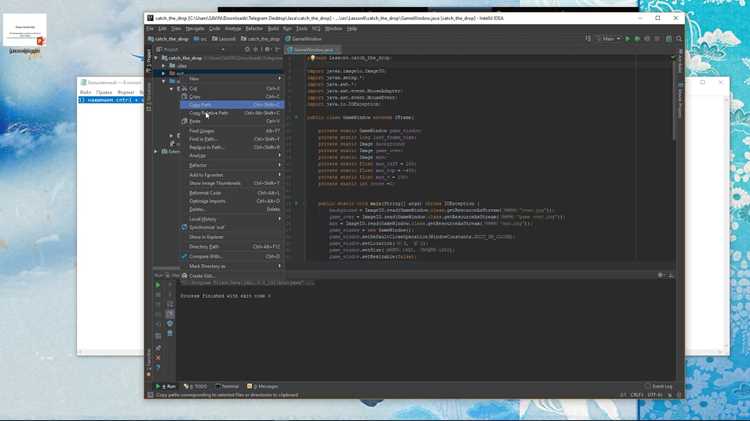Image resolution: width=750 pixels, height=421 pixels.
Task: Collapse the catch_the_drop project root node
Action: pyautogui.click(x=156, y=58)
